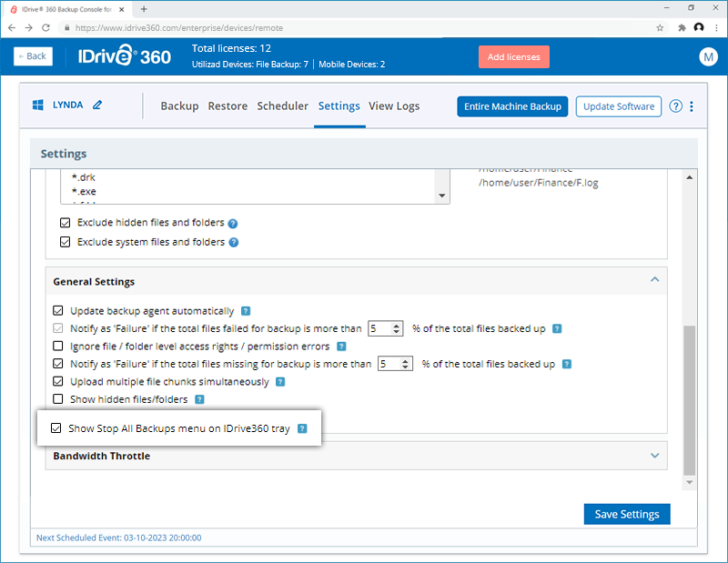
Task: Click the stepper arrows on the files missing percentage
Action: [x=405, y=364]
